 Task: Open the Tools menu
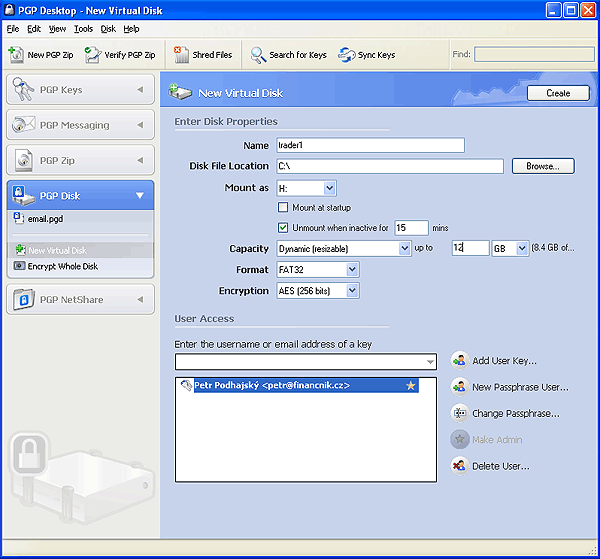tap(83, 29)
